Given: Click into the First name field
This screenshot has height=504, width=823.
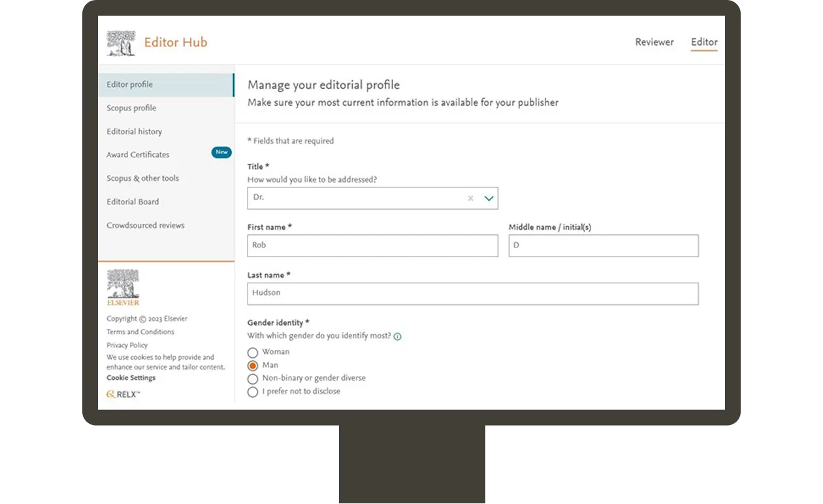Looking at the screenshot, I should click(372, 245).
